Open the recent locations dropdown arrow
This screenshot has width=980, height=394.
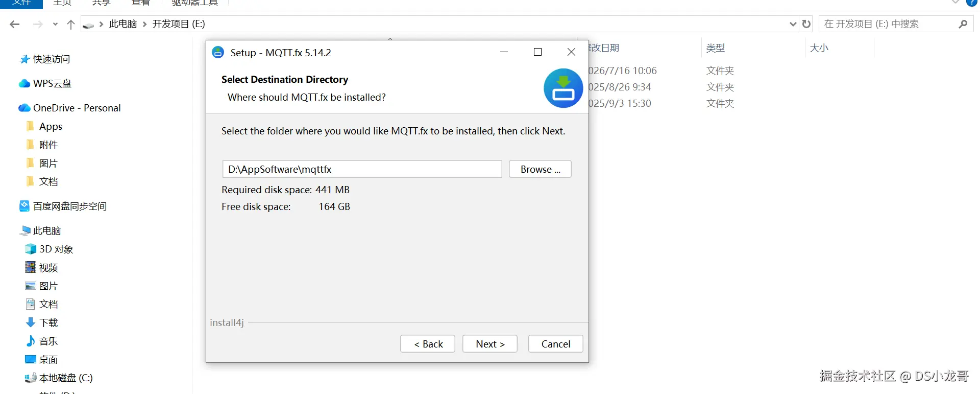(55, 24)
